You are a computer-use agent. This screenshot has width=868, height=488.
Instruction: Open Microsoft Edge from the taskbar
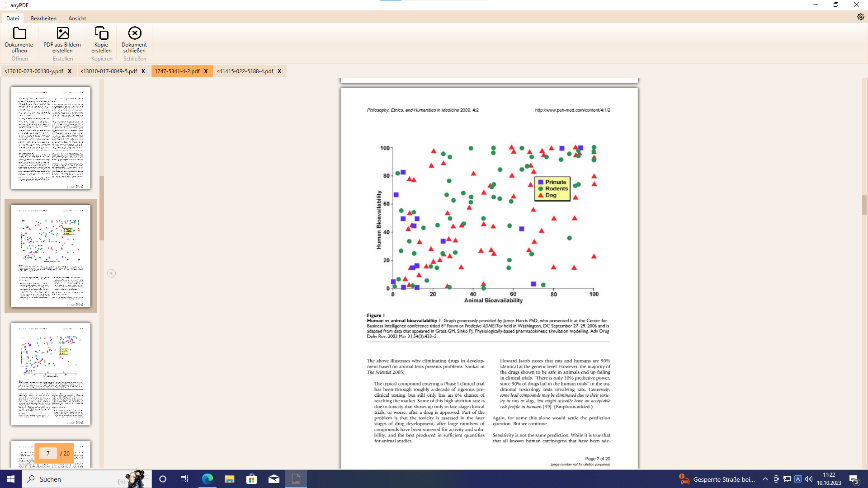point(208,479)
